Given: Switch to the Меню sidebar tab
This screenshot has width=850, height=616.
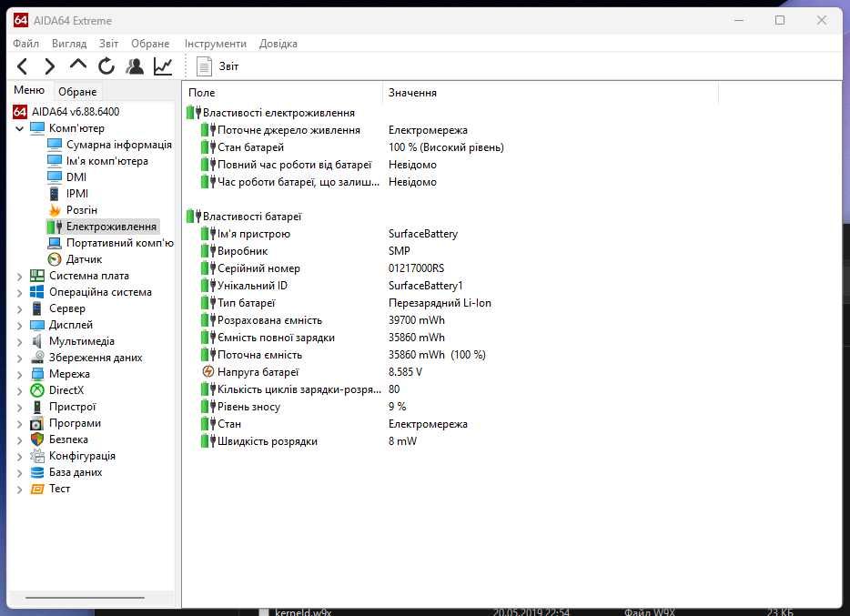Looking at the screenshot, I should point(29,90).
